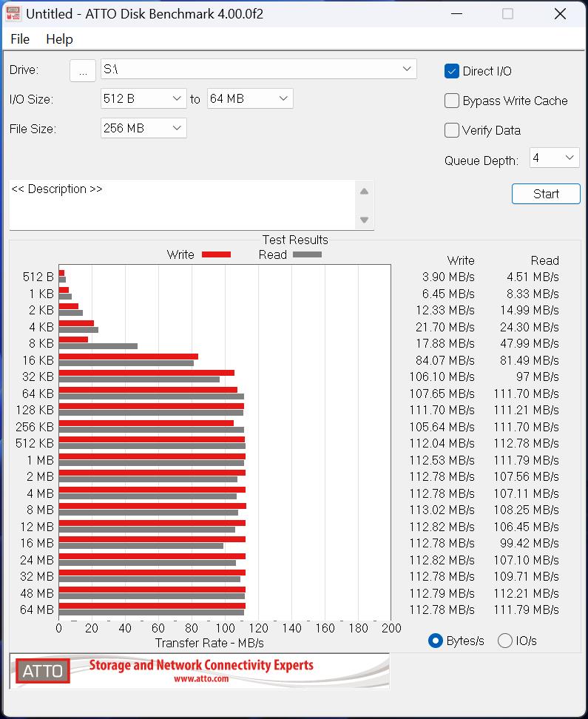Click the 1 KB read value 8.33 MB/s
The height and width of the screenshot is (719, 588).
click(x=533, y=294)
